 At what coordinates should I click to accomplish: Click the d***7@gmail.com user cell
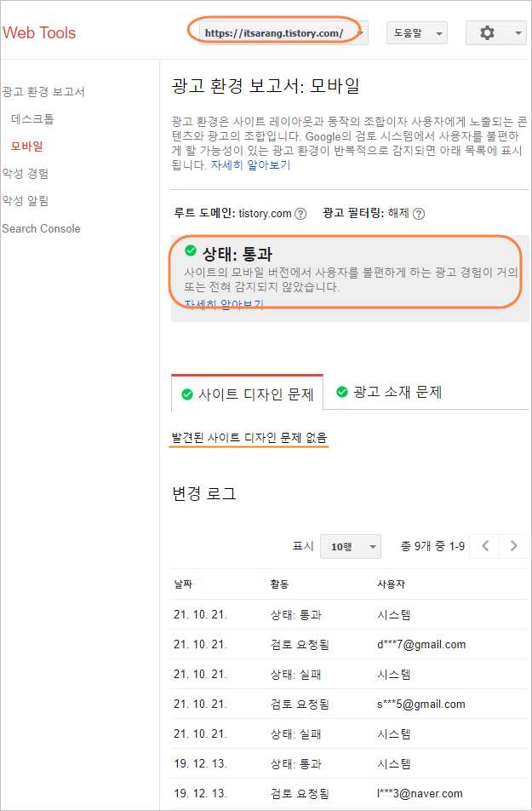(x=421, y=644)
